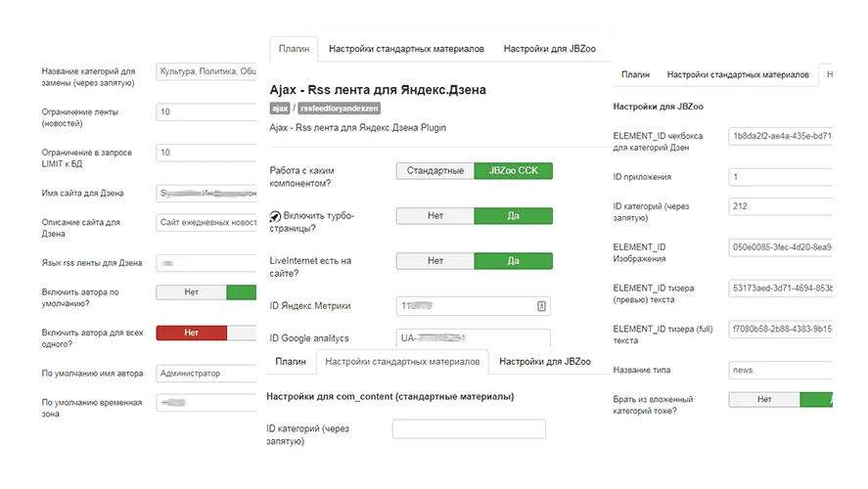The width and height of the screenshot is (868, 489).
Task: Click site description for Zen field
Action: pos(206,222)
